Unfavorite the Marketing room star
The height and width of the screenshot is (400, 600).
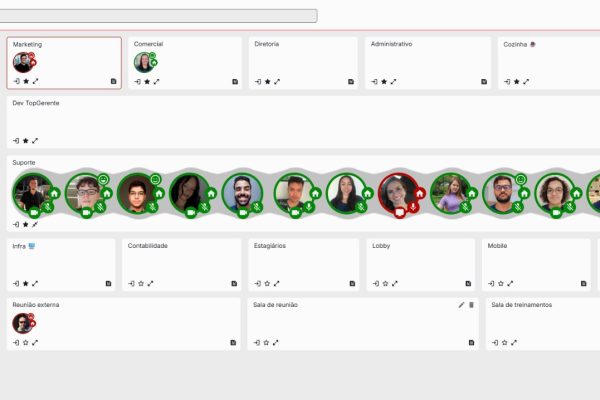click(26, 81)
